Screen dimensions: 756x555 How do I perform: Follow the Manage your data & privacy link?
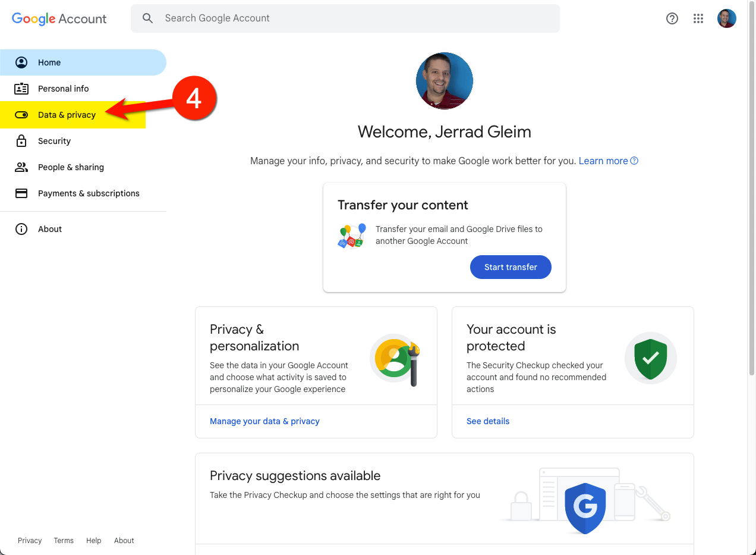click(264, 421)
